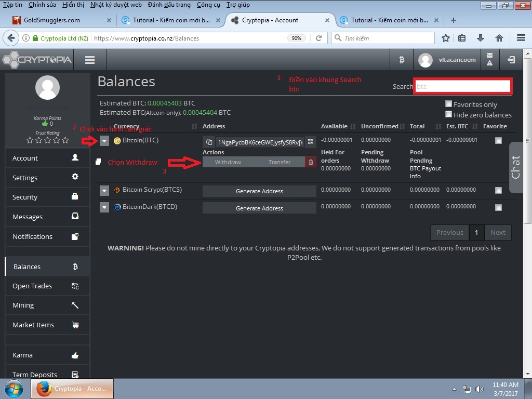This screenshot has height=399, width=532.
Task: Focus the balances Search input field
Action: 463,86
